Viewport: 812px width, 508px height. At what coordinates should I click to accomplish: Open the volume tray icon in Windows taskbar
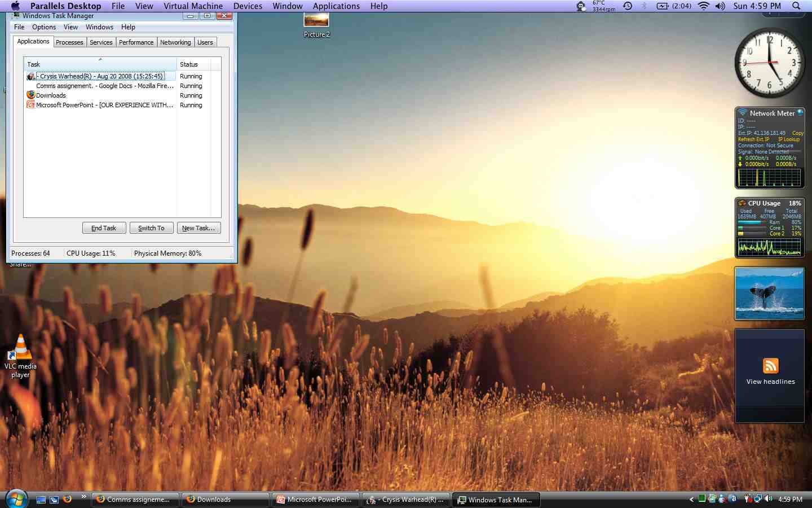[769, 499]
